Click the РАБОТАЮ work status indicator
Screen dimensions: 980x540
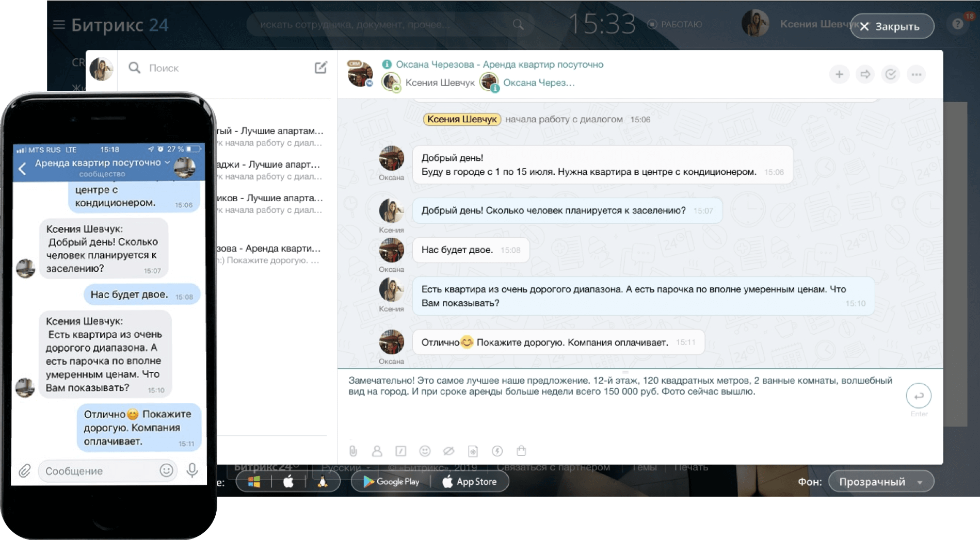pyautogui.click(x=675, y=24)
